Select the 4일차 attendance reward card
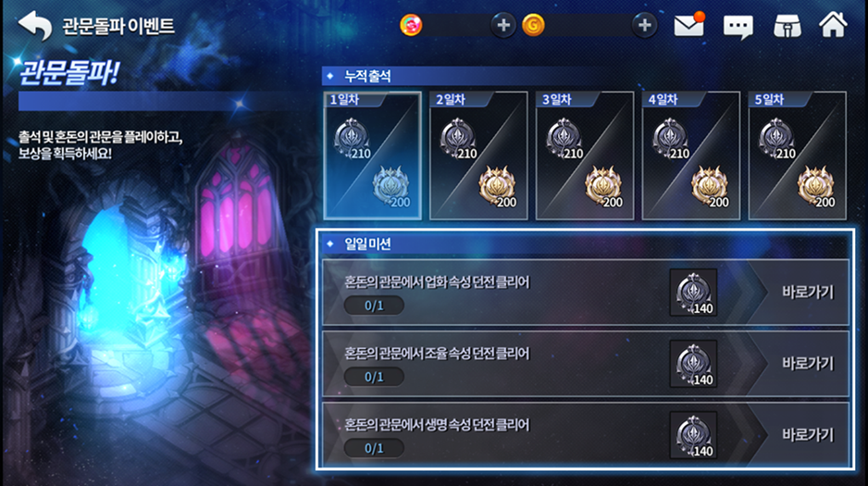Image resolution: width=868 pixels, height=486 pixels. [x=691, y=156]
